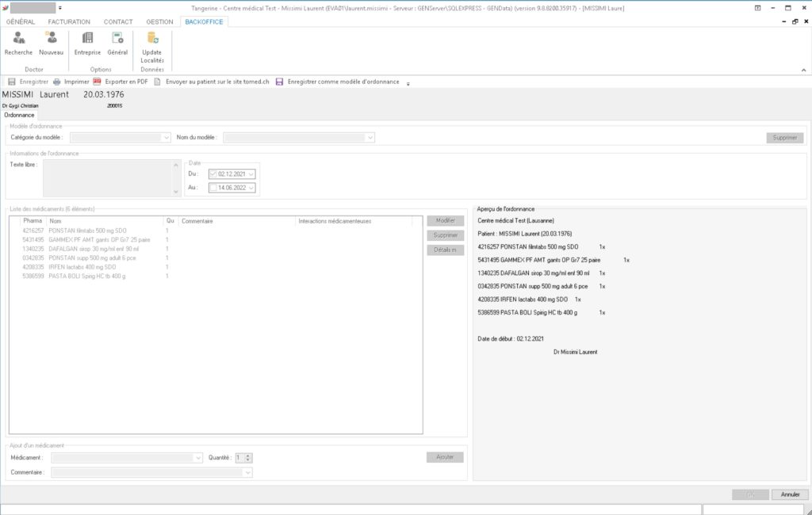Viewport: 812px width, 515px height.
Task: Create a new doctor with Nouveau
Action: tap(51, 43)
